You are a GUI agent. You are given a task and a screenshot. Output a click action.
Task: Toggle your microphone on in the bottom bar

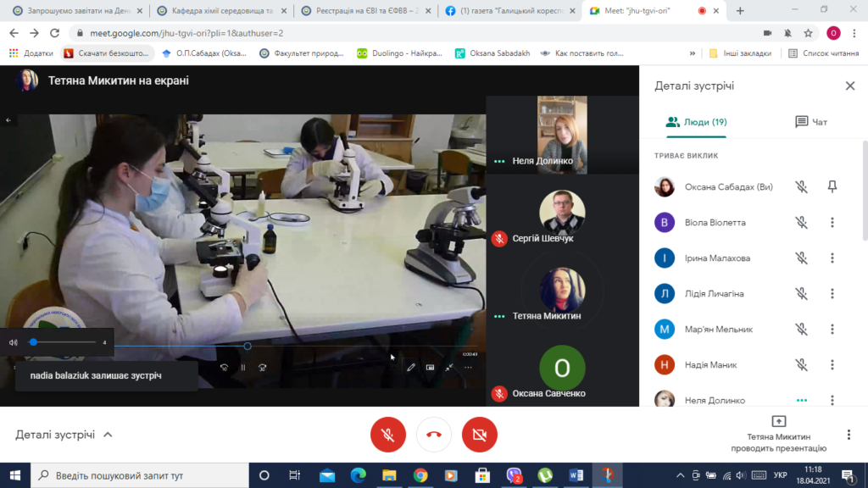coord(387,435)
